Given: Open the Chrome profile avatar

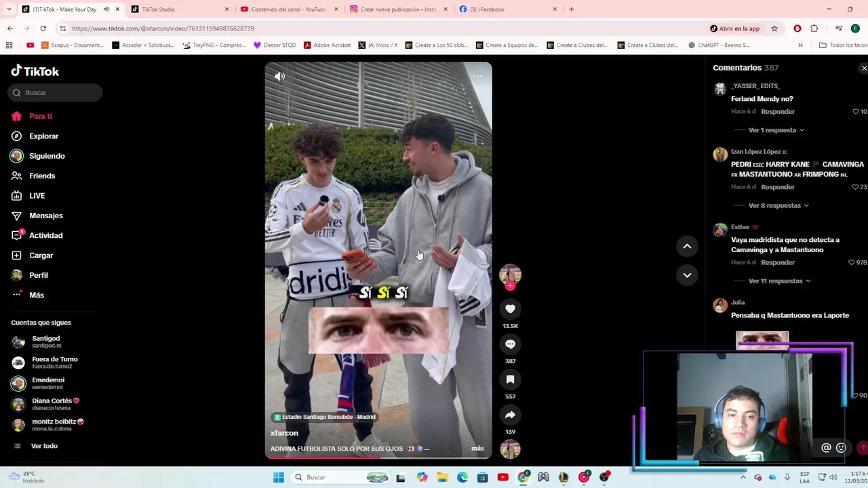Looking at the screenshot, I should pos(855,28).
